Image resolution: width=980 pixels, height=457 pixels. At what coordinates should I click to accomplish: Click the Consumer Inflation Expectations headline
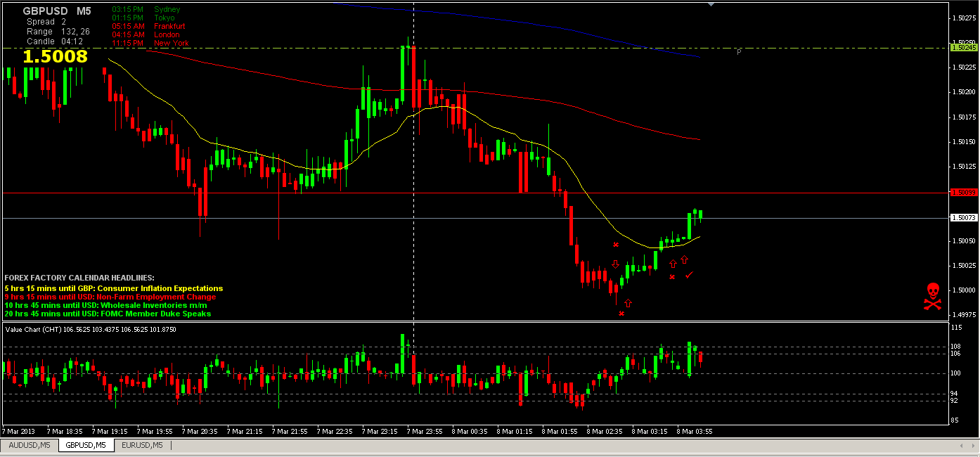pyautogui.click(x=113, y=288)
